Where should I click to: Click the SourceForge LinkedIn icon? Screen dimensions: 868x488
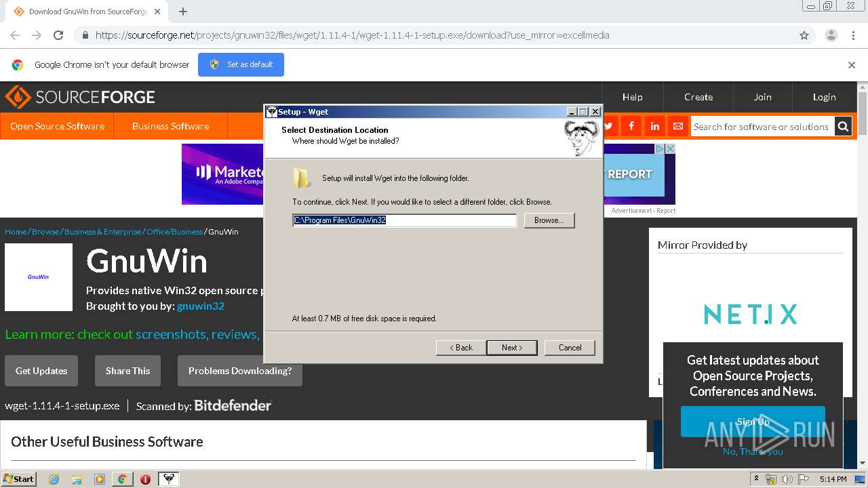pyautogui.click(x=654, y=126)
